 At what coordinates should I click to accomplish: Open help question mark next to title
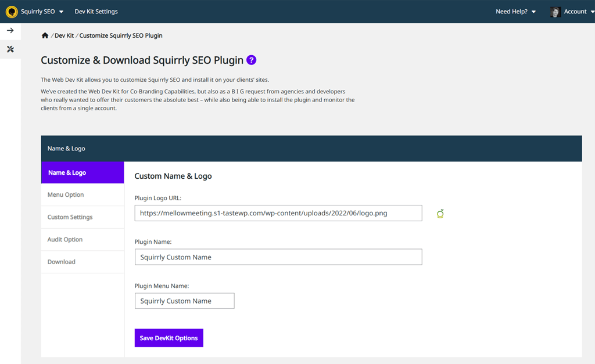point(251,60)
